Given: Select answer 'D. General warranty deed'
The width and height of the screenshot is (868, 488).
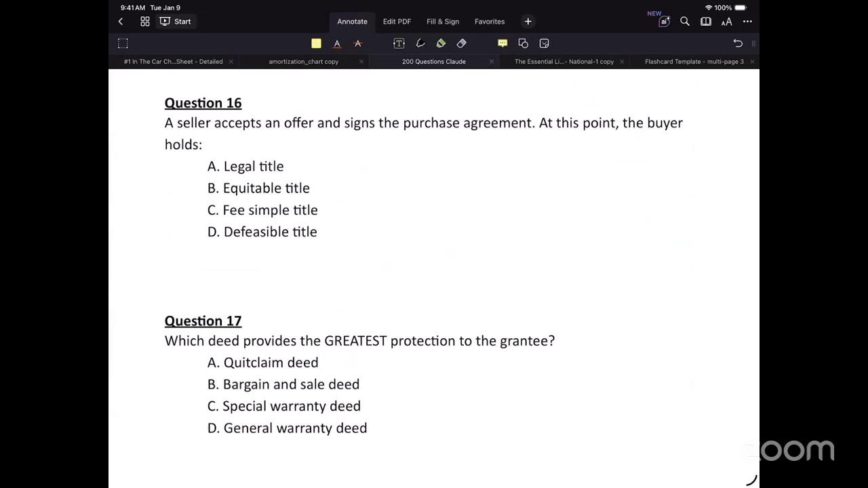Looking at the screenshot, I should [x=288, y=428].
